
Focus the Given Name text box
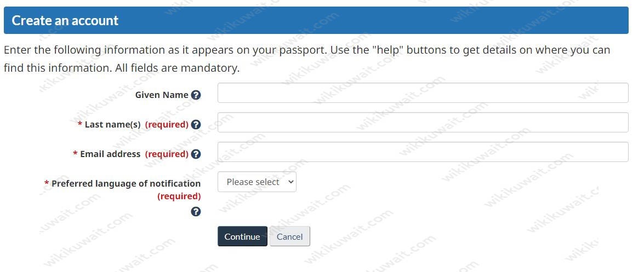pos(423,93)
